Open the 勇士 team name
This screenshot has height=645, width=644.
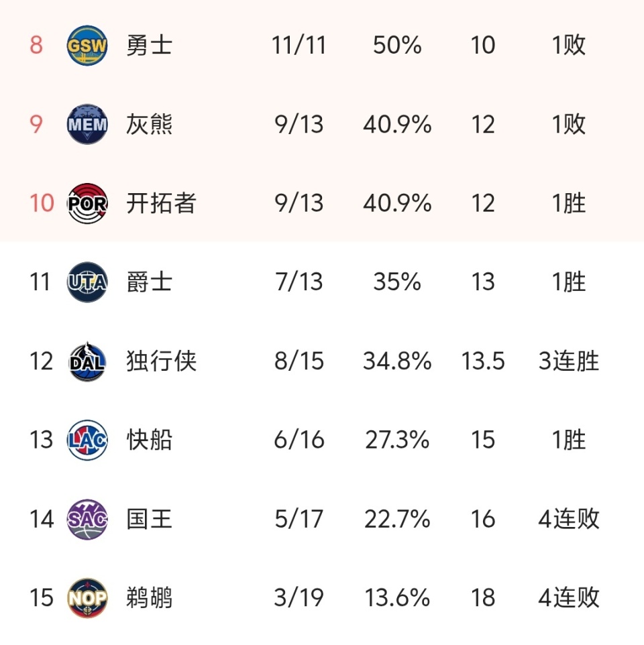tap(150, 46)
